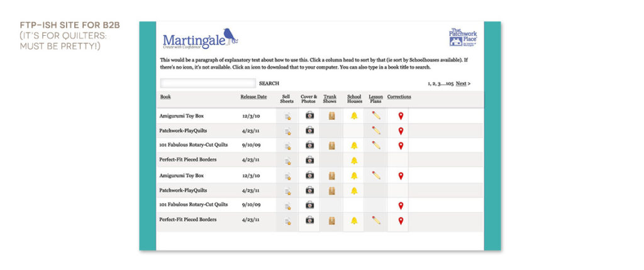Download Lesson Plans pencil for 101 Fabulous Rotary-Cut Quilts
This screenshot has width=644, height=270.
pos(376,145)
